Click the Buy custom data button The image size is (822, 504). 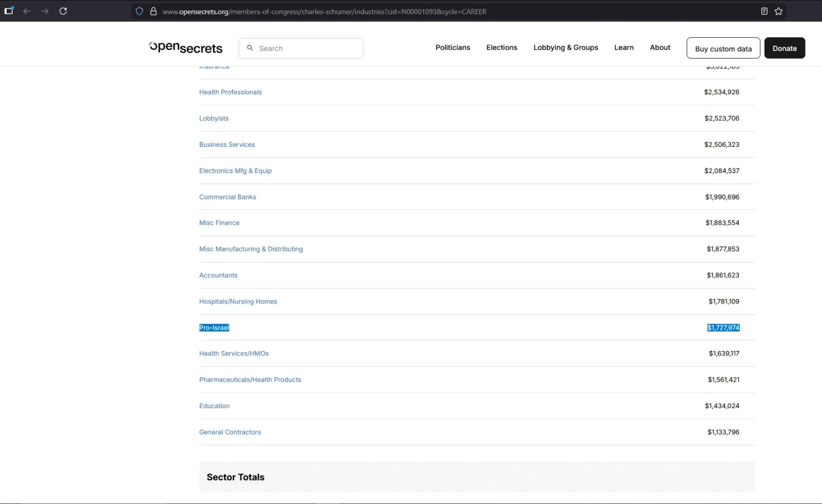point(723,48)
